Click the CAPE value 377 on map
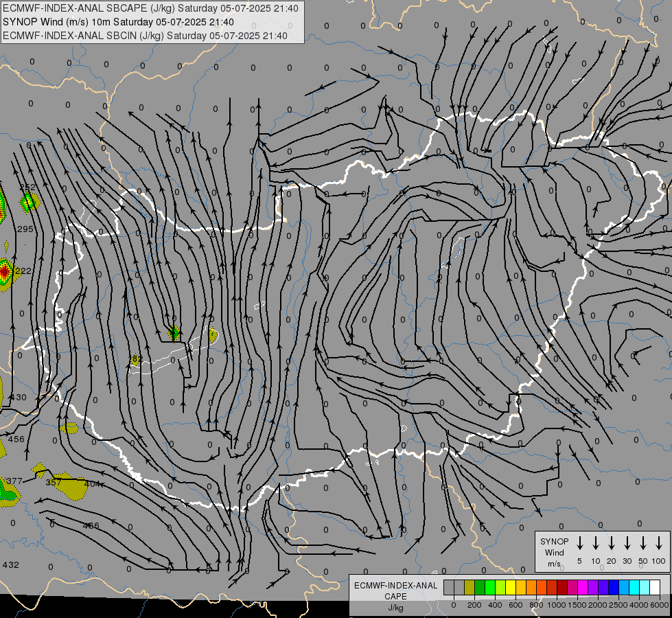Screen dimensions: 672x618 click(x=14, y=481)
